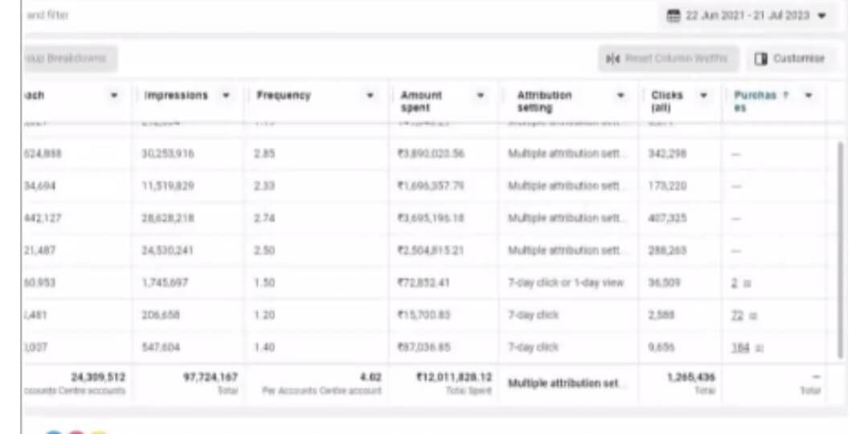Expand the Amount spent column menu
The width and height of the screenshot is (868, 434).
[x=481, y=96]
